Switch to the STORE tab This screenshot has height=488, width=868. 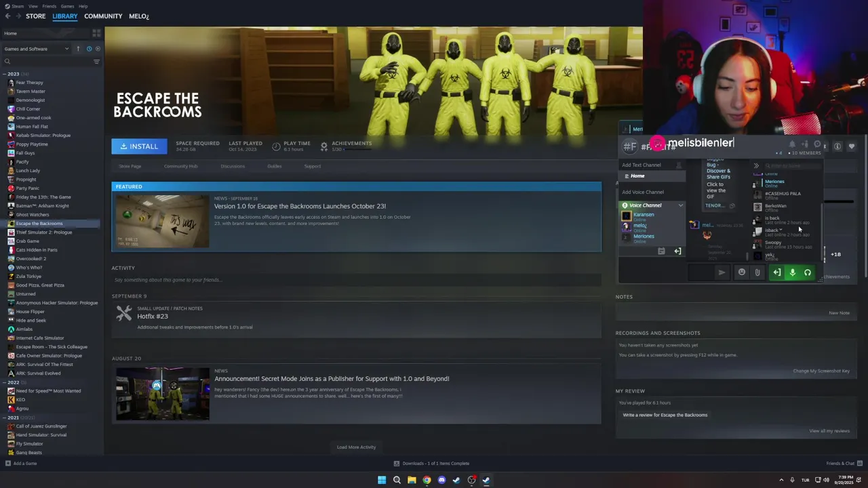35,16
